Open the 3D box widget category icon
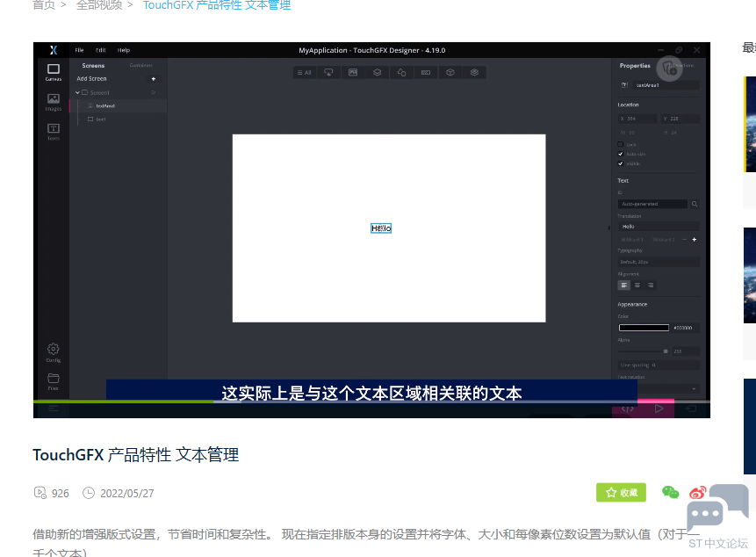 (x=450, y=72)
